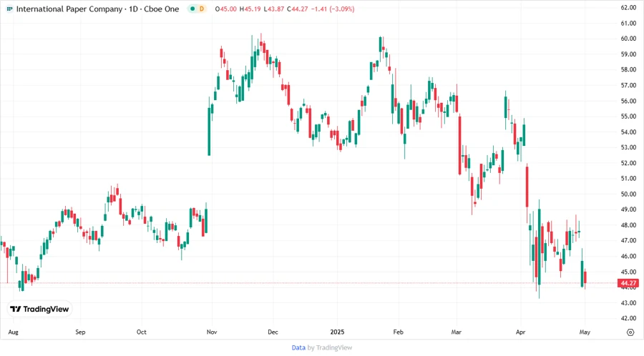Image resolution: width=644 pixels, height=356 pixels.
Task: Open the 'by TradingView' link below chart
Action: [x=330, y=348]
